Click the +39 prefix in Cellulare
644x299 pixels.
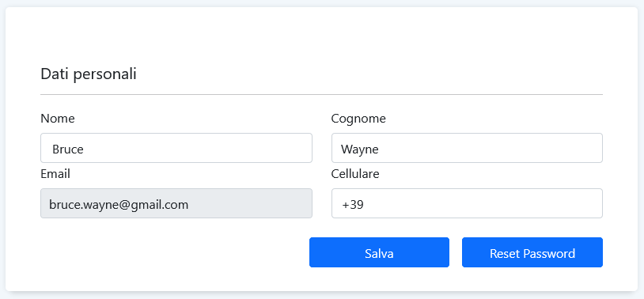(353, 205)
